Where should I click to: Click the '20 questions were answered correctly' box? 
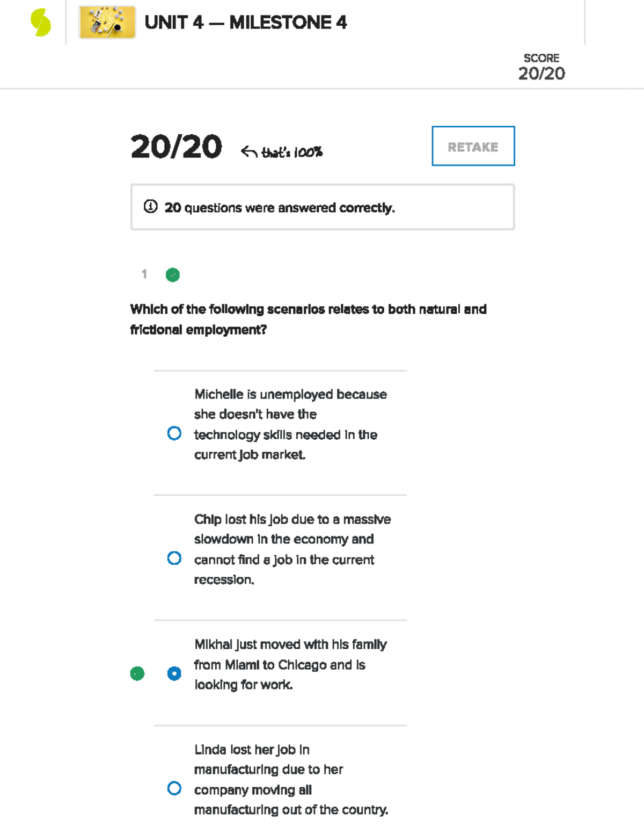pos(322,207)
